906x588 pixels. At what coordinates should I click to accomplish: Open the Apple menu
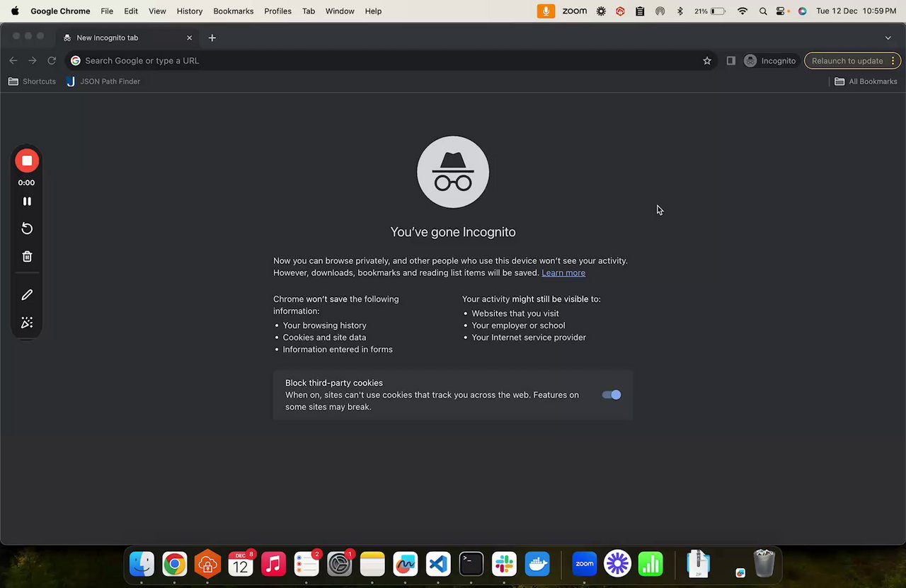click(15, 11)
